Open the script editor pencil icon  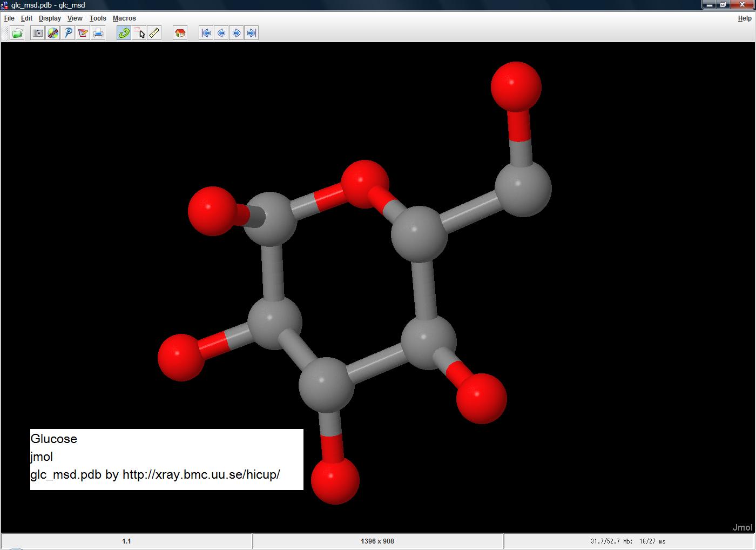[x=83, y=33]
